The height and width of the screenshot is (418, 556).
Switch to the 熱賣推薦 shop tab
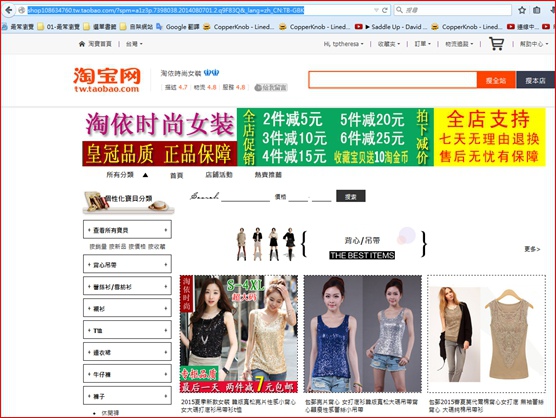tap(268, 174)
